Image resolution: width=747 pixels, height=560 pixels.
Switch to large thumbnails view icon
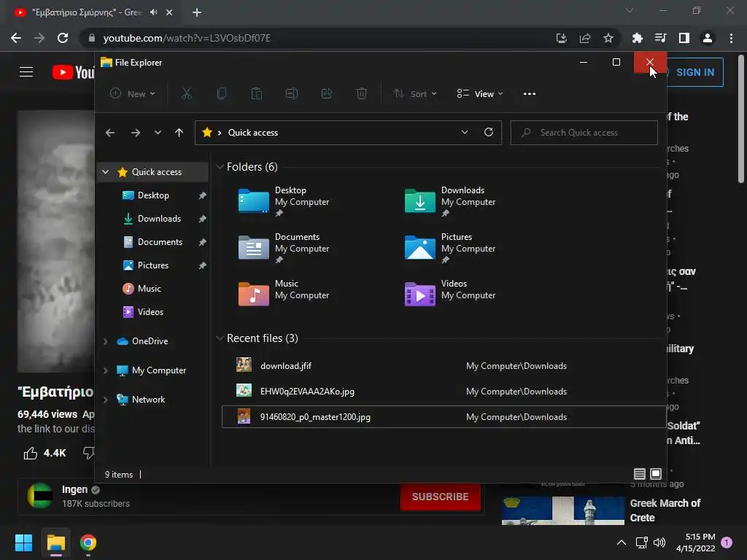pyautogui.click(x=656, y=474)
